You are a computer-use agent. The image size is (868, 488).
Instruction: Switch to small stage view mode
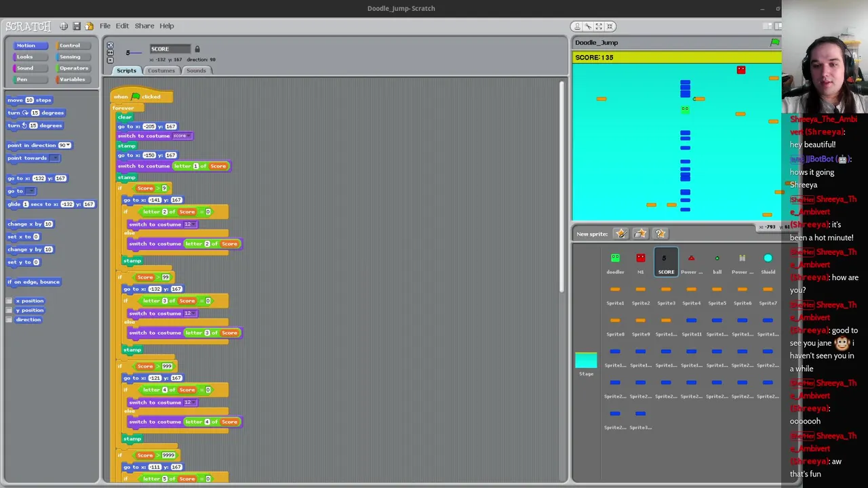(x=767, y=26)
